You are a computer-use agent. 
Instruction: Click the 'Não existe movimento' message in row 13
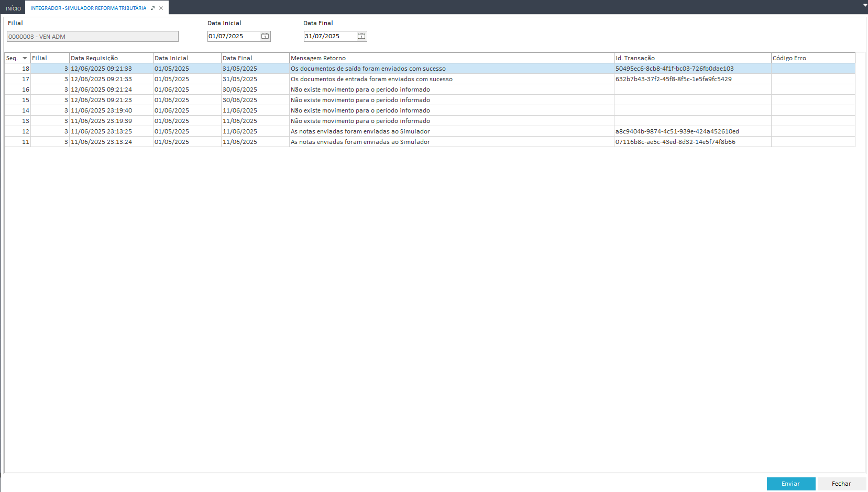[360, 121]
